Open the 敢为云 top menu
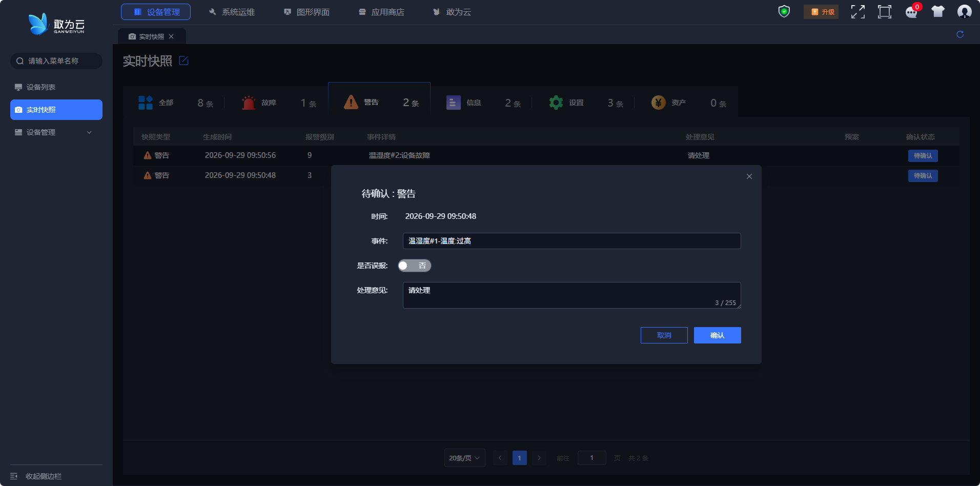 (452, 12)
